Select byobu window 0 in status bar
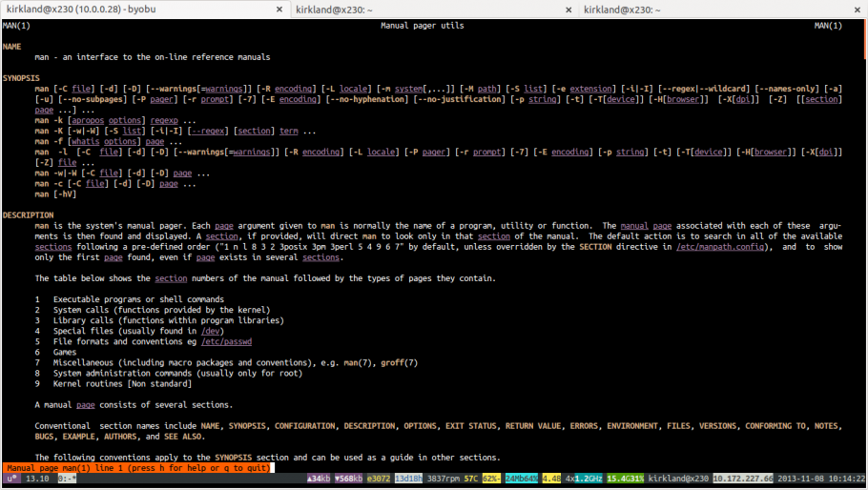Screen dimensions: 868x490 66,479
